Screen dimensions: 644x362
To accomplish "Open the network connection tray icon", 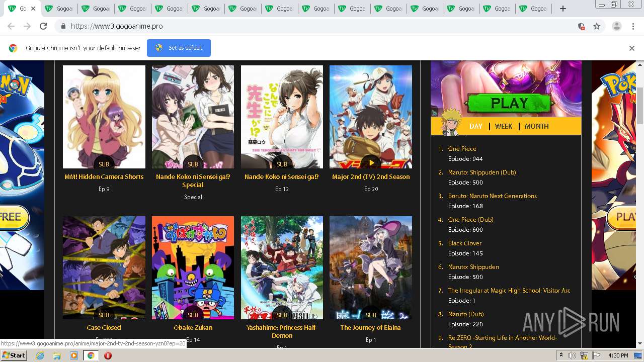I will [x=584, y=355].
